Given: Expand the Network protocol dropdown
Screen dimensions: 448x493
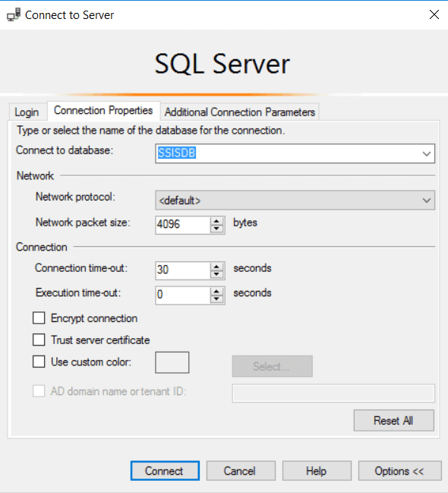Looking at the screenshot, I should click(x=426, y=200).
